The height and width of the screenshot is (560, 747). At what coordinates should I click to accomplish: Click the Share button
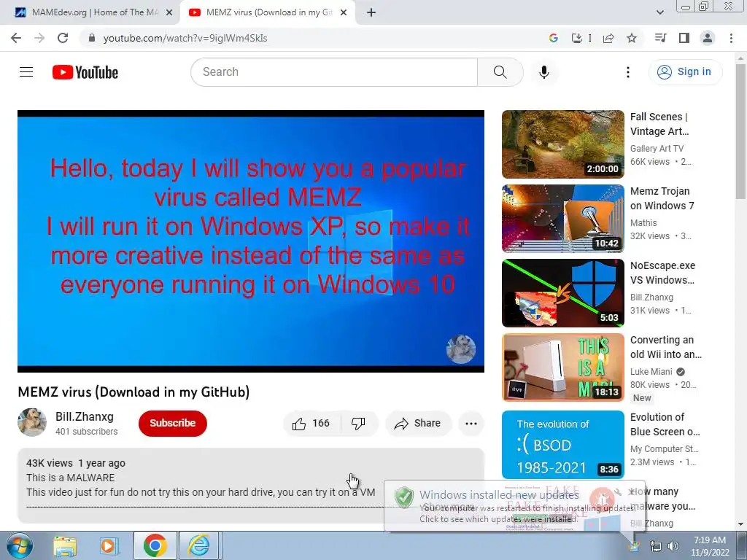click(x=418, y=424)
